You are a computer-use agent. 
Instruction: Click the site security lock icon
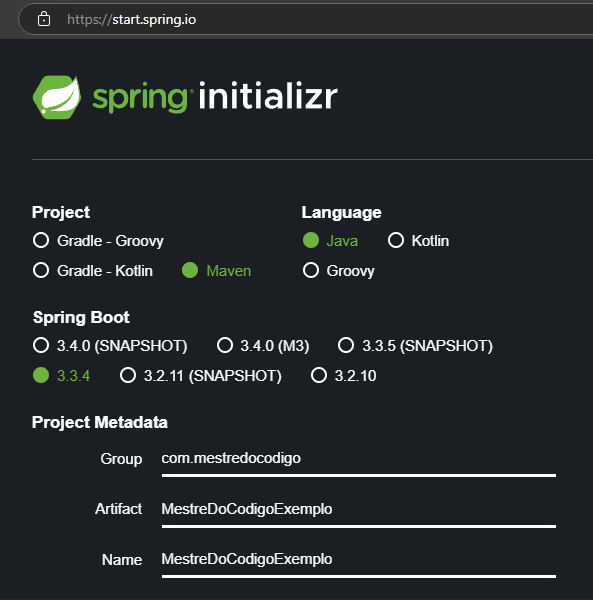tap(44, 19)
